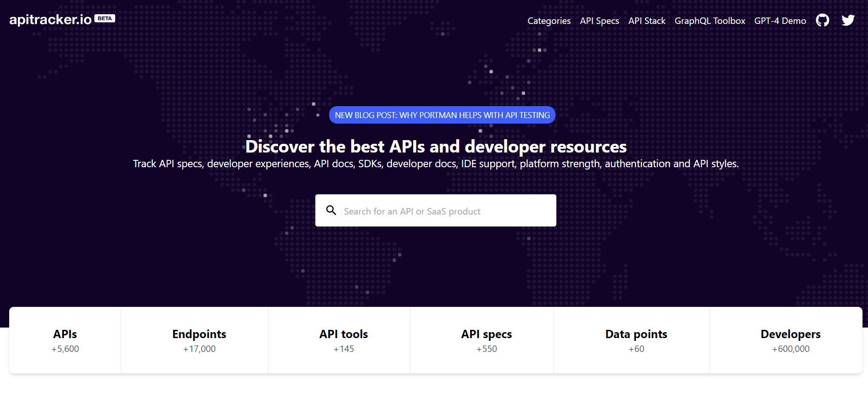
Task: Select the API specs +550 stat card
Action: tap(482, 340)
